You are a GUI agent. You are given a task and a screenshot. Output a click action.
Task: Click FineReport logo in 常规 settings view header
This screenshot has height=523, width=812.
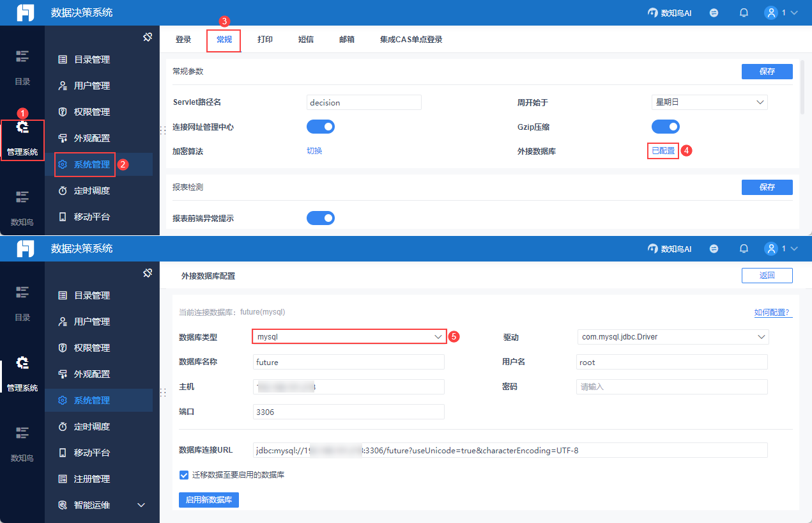[x=26, y=13]
